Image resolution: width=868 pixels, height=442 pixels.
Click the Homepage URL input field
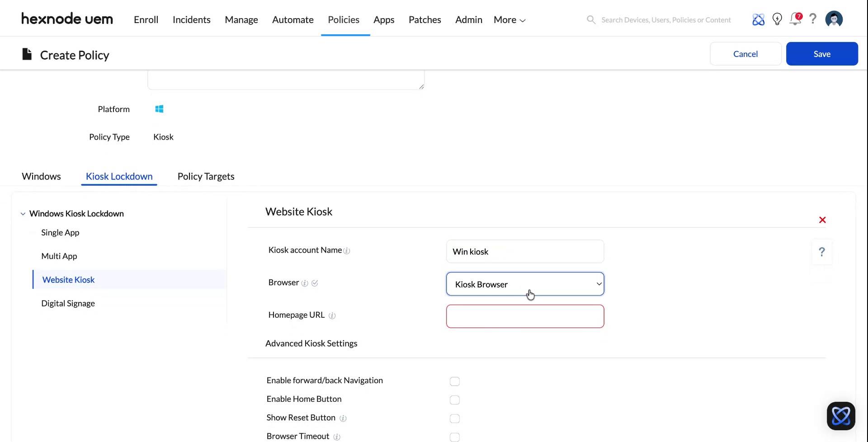tap(525, 316)
